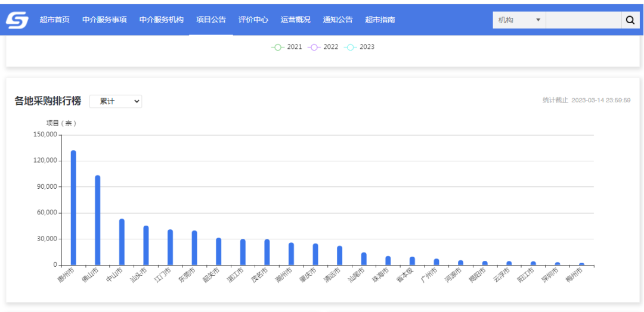Toggle the 2023 legend series

[360, 46]
